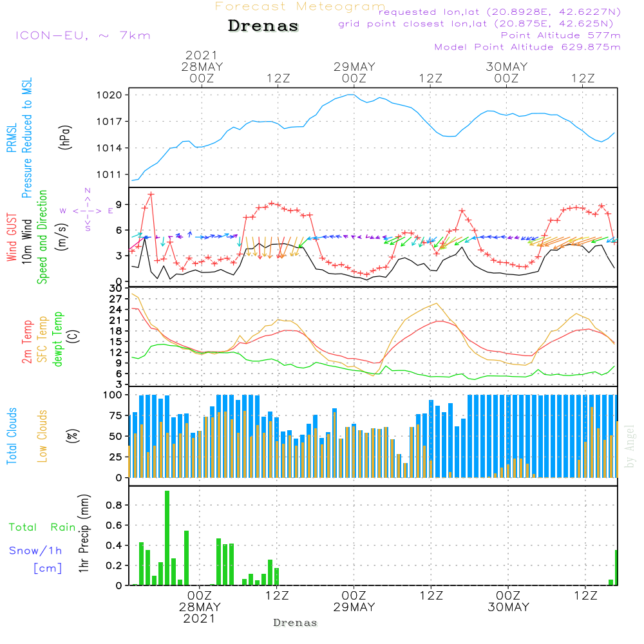Select the top axis label '29MAY 00Z'
This screenshot has height=644, width=644.
pos(354,72)
